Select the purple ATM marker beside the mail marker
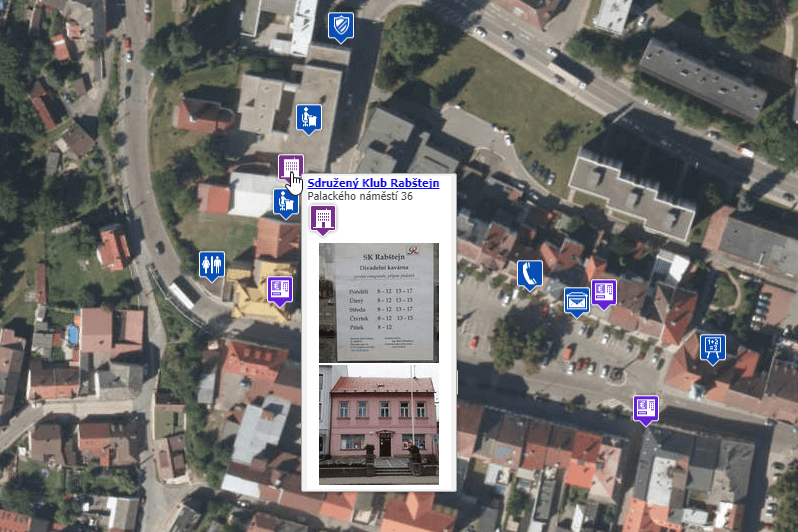 pyautogui.click(x=604, y=294)
